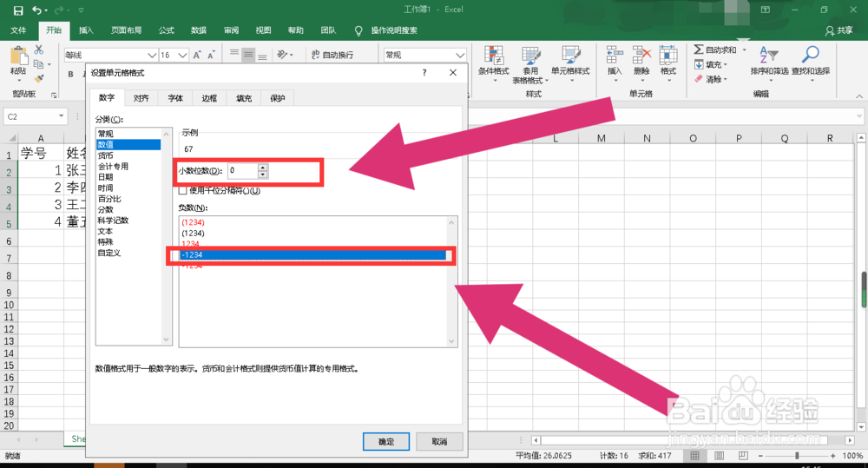This screenshot has height=468, width=868.
Task: Paste using the clipboard icon
Action: [x=18, y=56]
